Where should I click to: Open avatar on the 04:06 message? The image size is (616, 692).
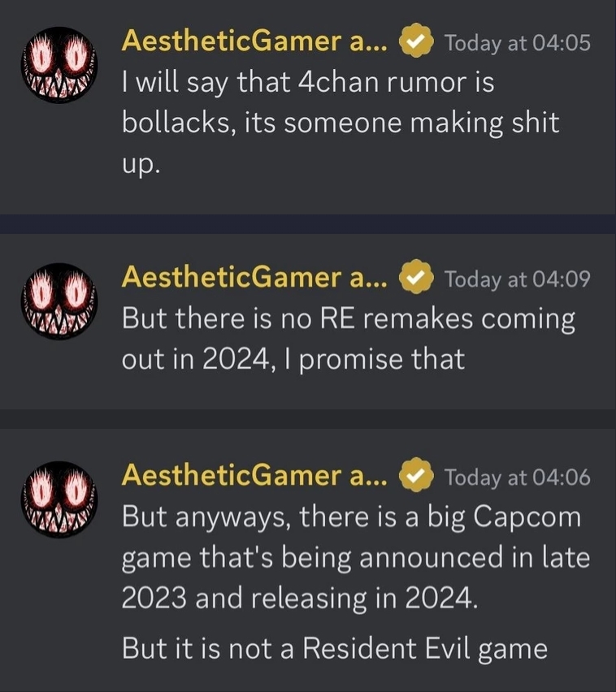coord(57,499)
